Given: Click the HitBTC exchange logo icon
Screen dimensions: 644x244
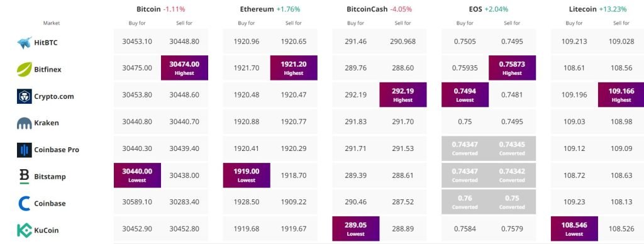Looking at the screenshot, I should (25, 42).
